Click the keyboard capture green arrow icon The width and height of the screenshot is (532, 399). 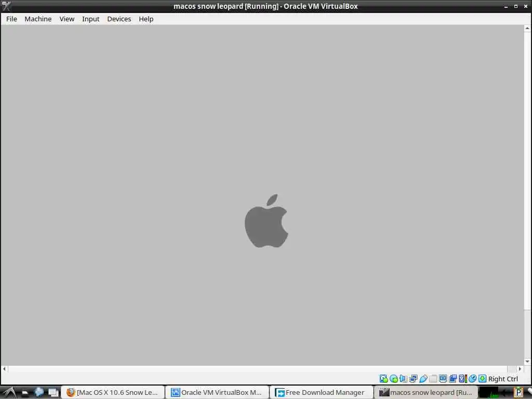point(482,379)
